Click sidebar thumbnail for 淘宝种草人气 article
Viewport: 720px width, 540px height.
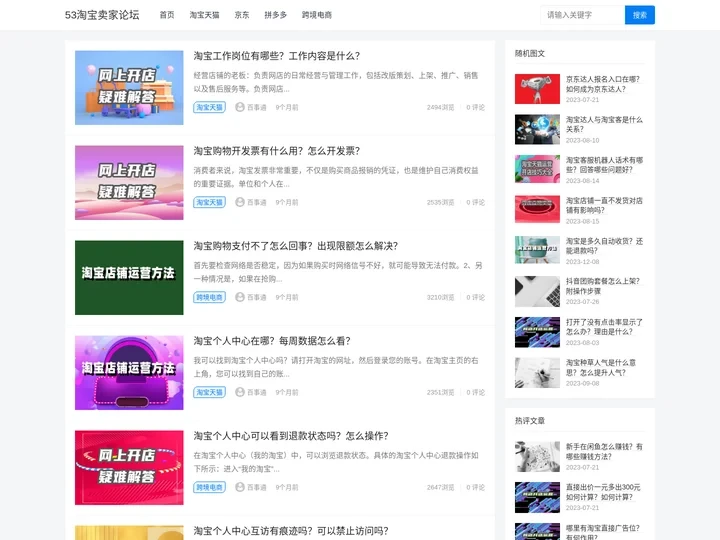coord(537,372)
